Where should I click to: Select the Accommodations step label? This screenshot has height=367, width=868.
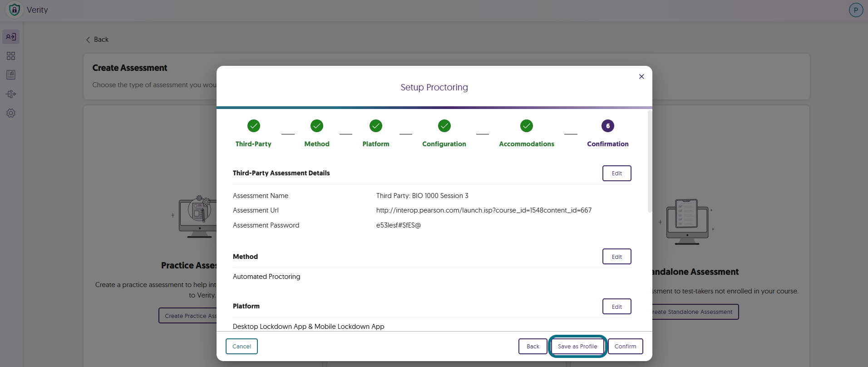click(x=527, y=144)
